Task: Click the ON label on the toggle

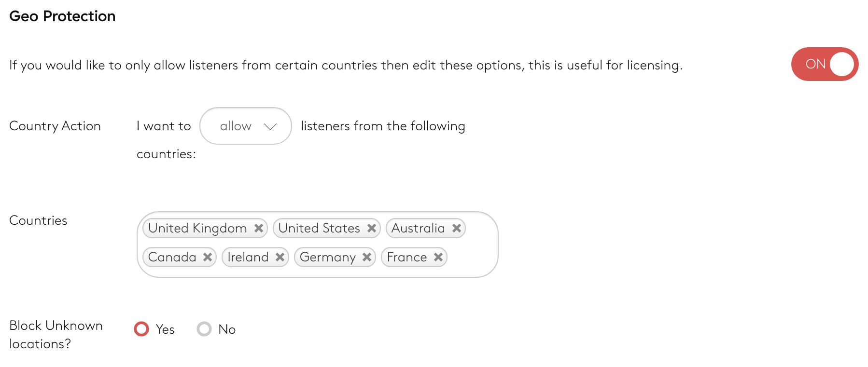Action: pyautogui.click(x=815, y=64)
